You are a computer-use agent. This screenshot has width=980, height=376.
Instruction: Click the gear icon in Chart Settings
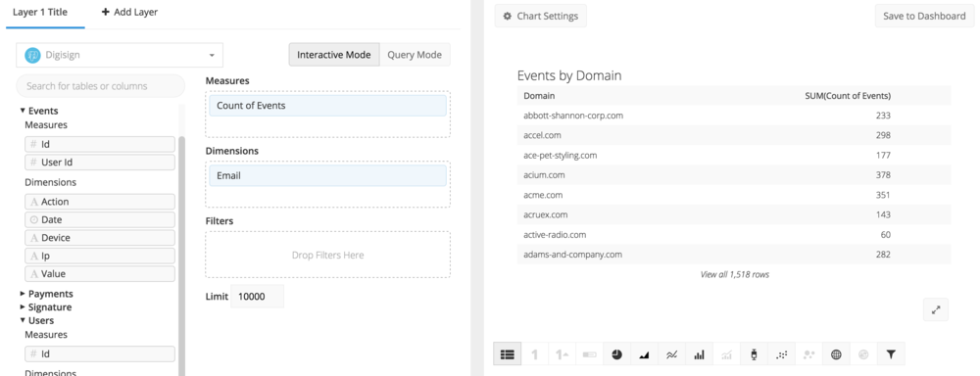click(x=508, y=17)
